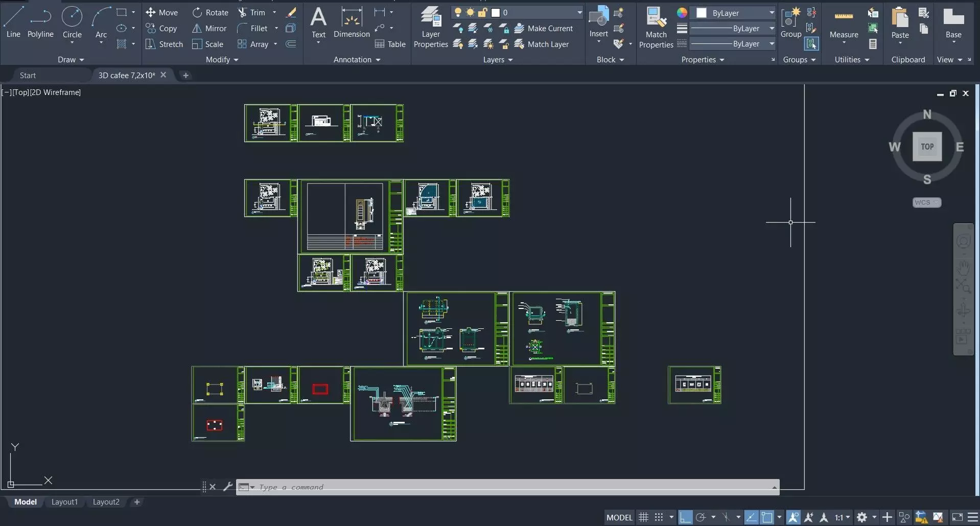Toggle the layer lock padlock icon
Image resolution: width=980 pixels, height=526 pixels.
click(x=482, y=12)
